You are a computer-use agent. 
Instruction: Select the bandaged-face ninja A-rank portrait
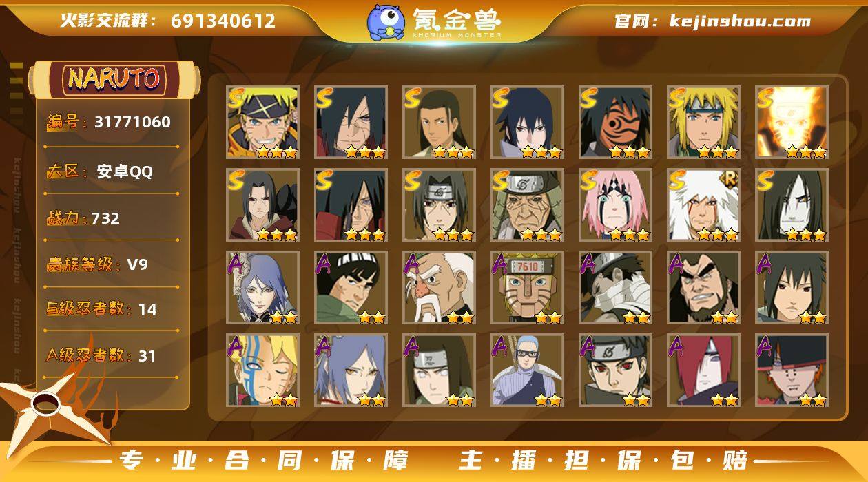(x=615, y=287)
